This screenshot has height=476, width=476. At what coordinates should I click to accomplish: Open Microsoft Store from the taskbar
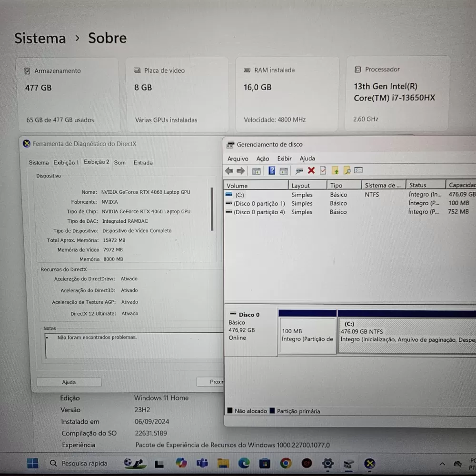click(265, 464)
